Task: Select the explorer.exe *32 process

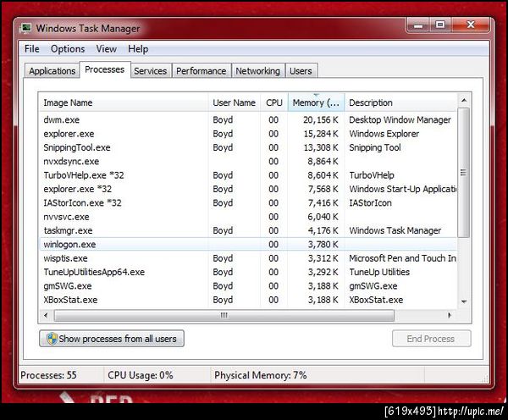Action: [248, 190]
